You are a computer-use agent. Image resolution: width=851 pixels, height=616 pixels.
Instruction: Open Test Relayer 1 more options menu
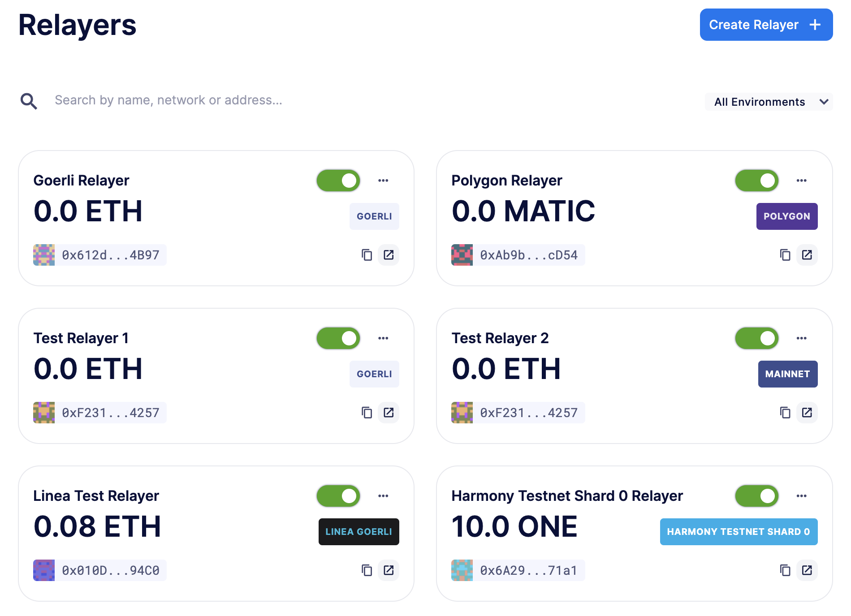(x=383, y=338)
